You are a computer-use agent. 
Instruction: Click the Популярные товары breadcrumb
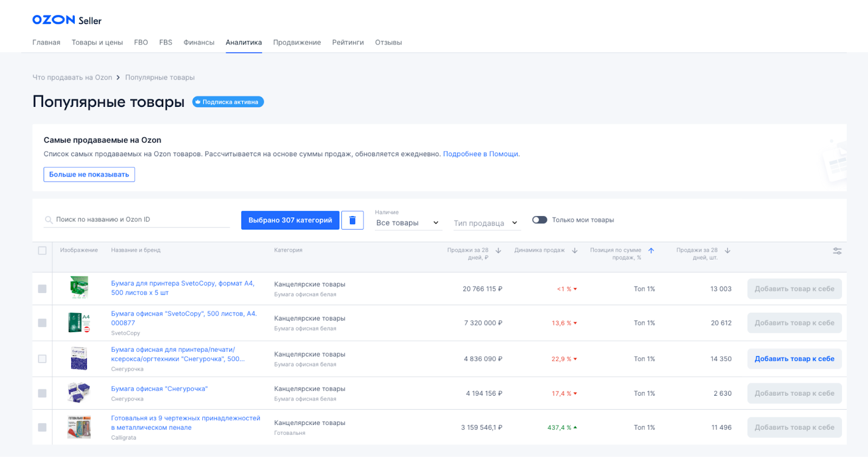tap(160, 78)
